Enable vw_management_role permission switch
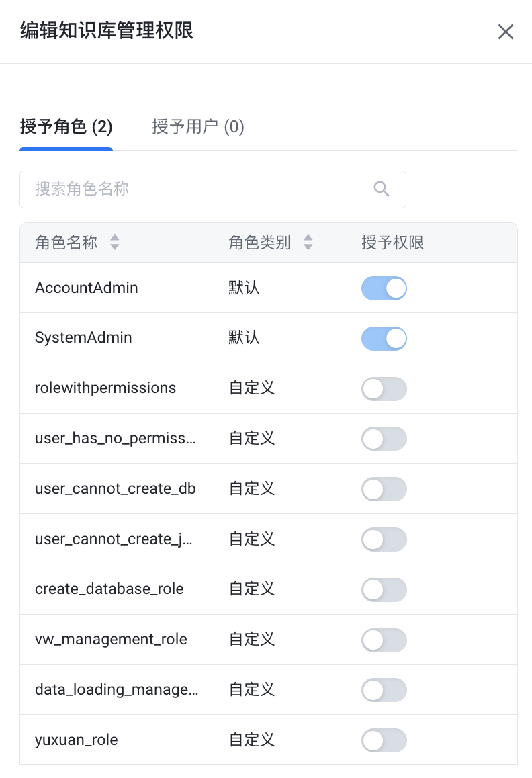Image resolution: width=532 pixels, height=778 pixels. point(384,640)
